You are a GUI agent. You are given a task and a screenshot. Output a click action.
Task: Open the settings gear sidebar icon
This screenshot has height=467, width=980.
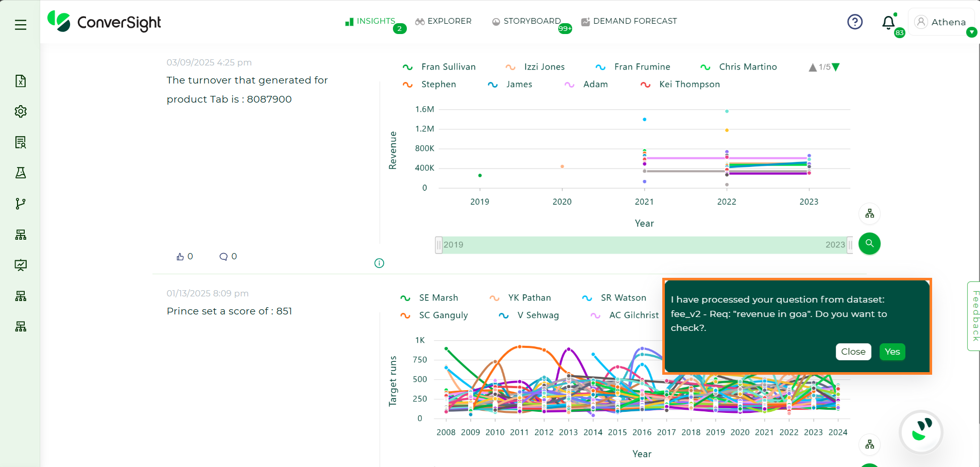click(21, 111)
